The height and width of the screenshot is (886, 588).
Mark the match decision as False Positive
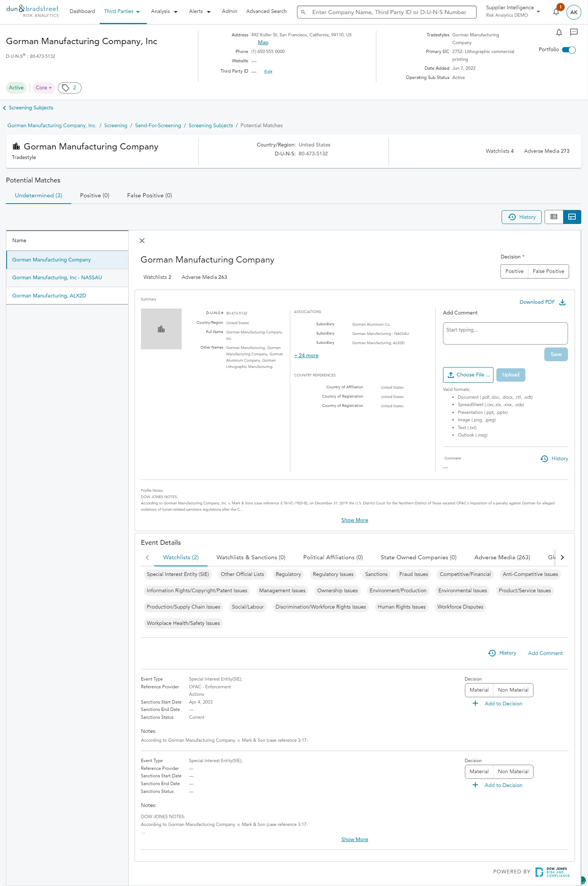[548, 271]
